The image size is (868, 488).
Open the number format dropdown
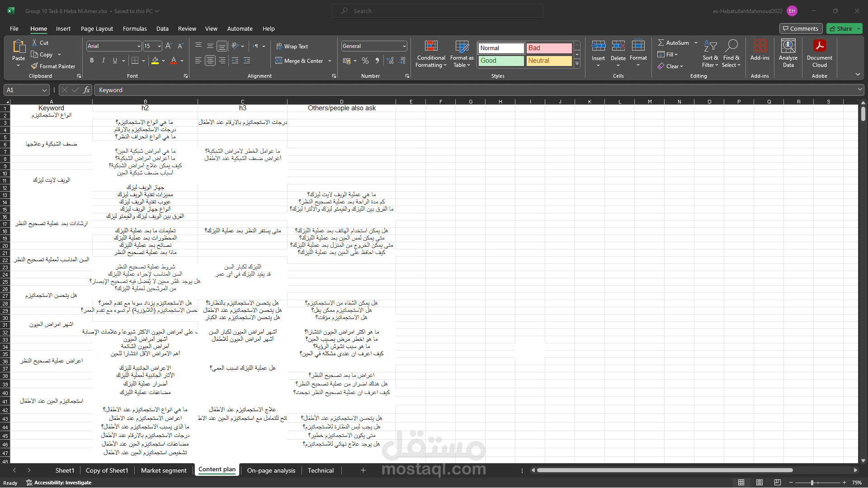[404, 46]
